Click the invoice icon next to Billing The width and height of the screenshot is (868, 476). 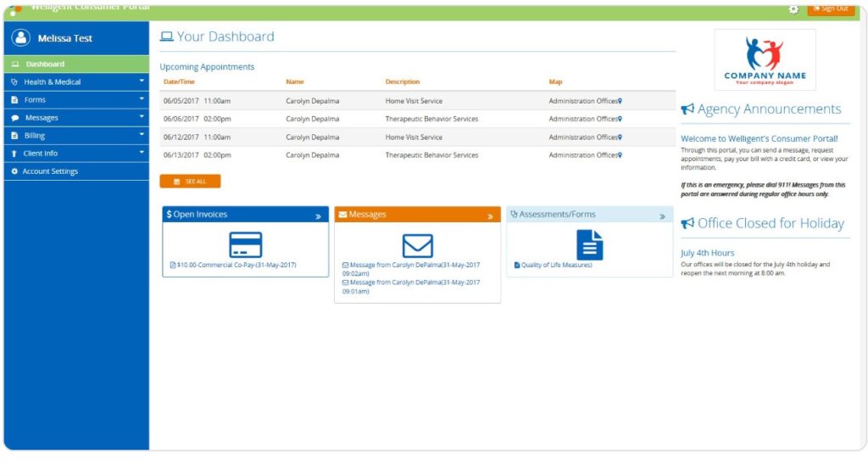pos(14,136)
